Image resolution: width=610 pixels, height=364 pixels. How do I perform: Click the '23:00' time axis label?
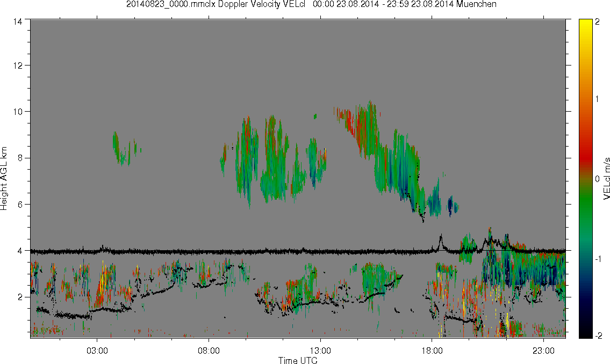coord(543,351)
